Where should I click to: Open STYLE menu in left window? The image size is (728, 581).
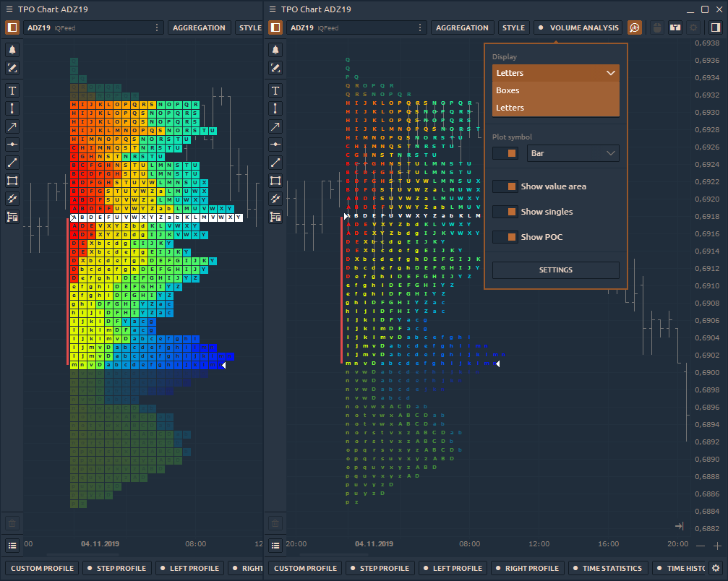[x=250, y=28]
